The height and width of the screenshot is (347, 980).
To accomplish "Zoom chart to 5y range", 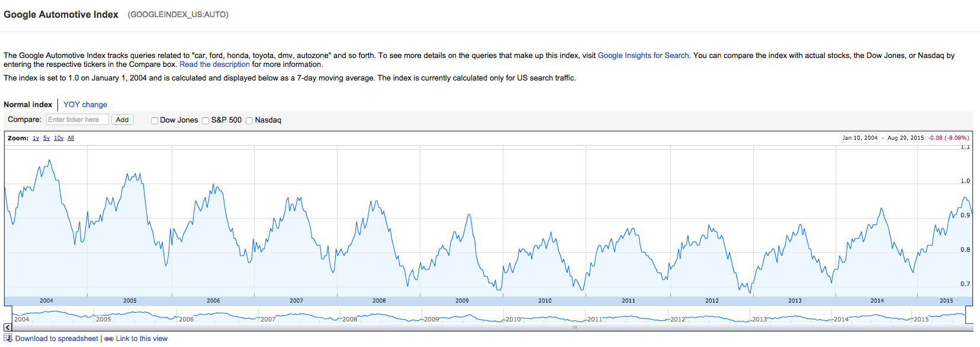I will pyautogui.click(x=46, y=138).
